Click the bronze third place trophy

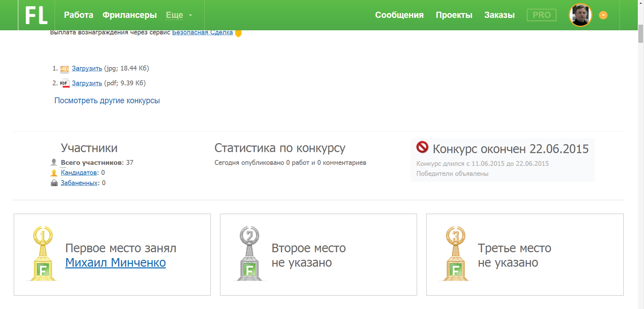tap(456, 254)
